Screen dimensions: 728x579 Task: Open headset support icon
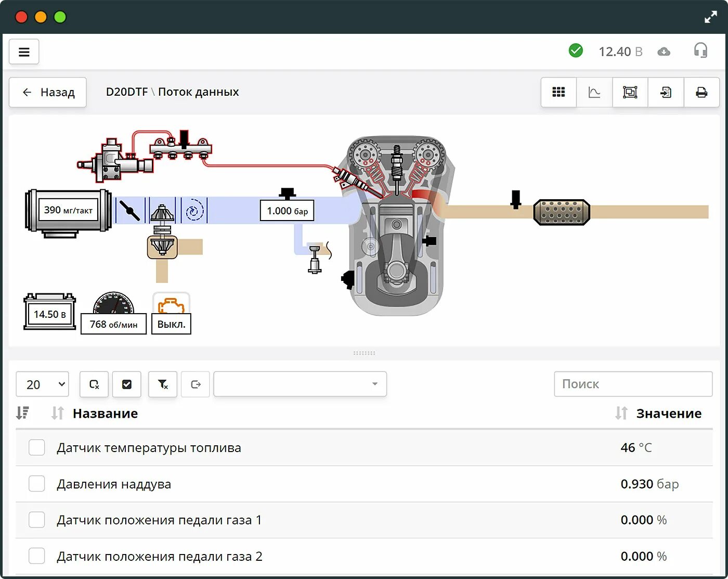coord(700,50)
